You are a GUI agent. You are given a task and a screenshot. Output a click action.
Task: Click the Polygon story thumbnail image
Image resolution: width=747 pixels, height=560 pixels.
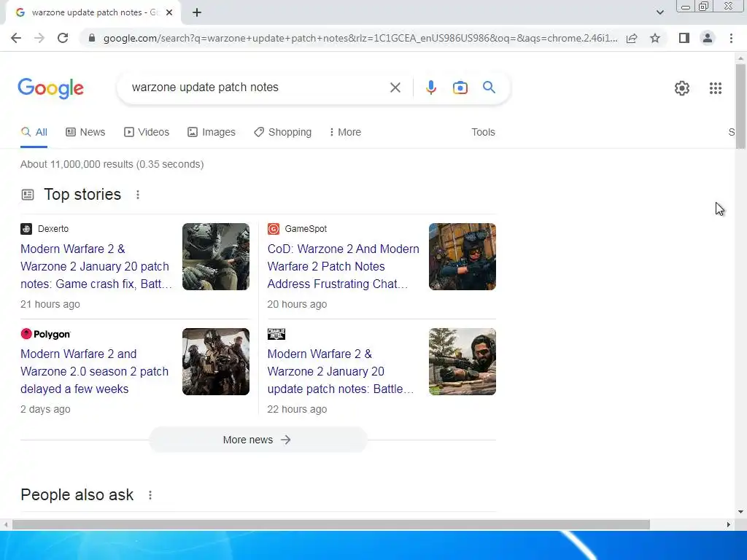pos(216,362)
